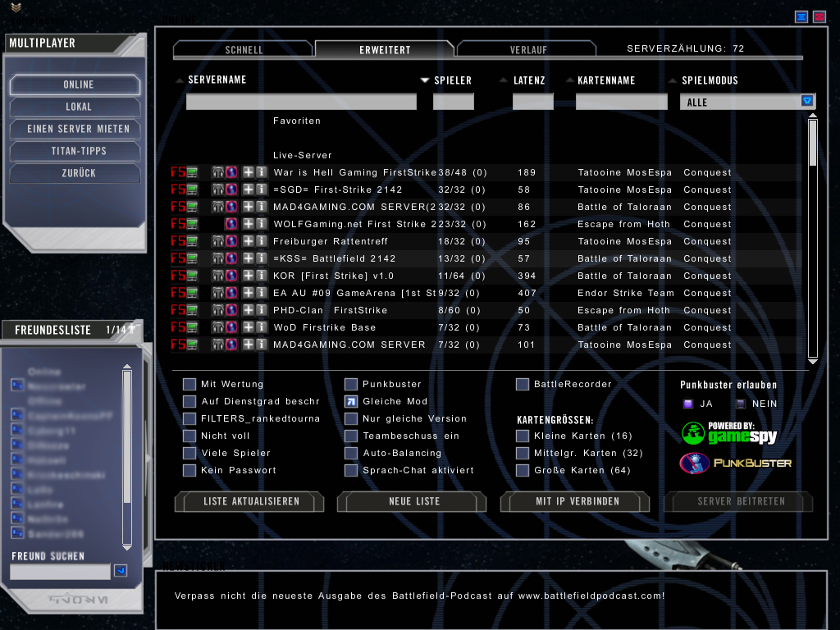Select the Erweitert tab
840x630 pixels.
pos(385,50)
